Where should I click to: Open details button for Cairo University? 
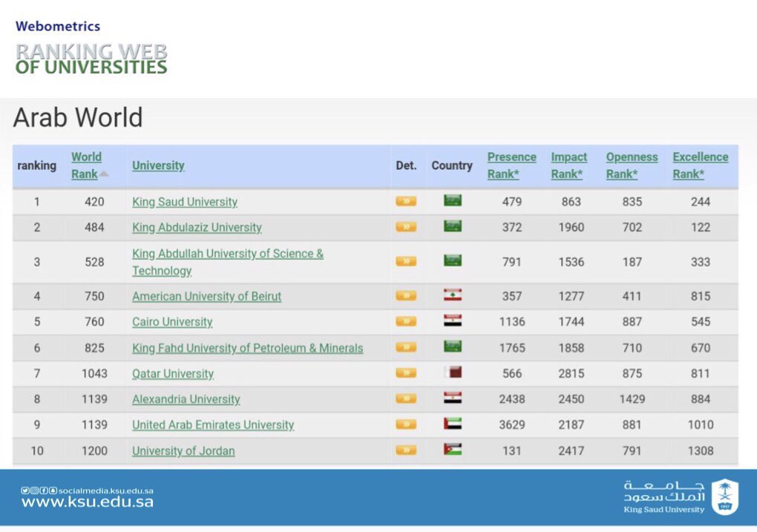(x=406, y=321)
